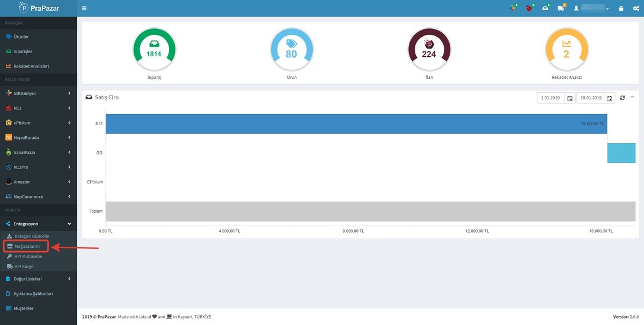Open the settings gears icon
Image resolution: width=644 pixels, height=325 pixels.
[x=635, y=9]
